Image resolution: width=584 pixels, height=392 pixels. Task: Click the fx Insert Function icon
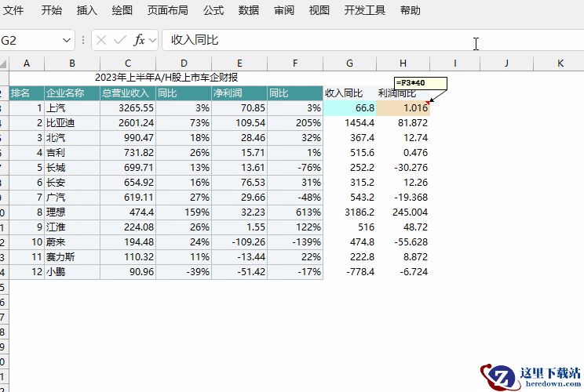tap(139, 40)
